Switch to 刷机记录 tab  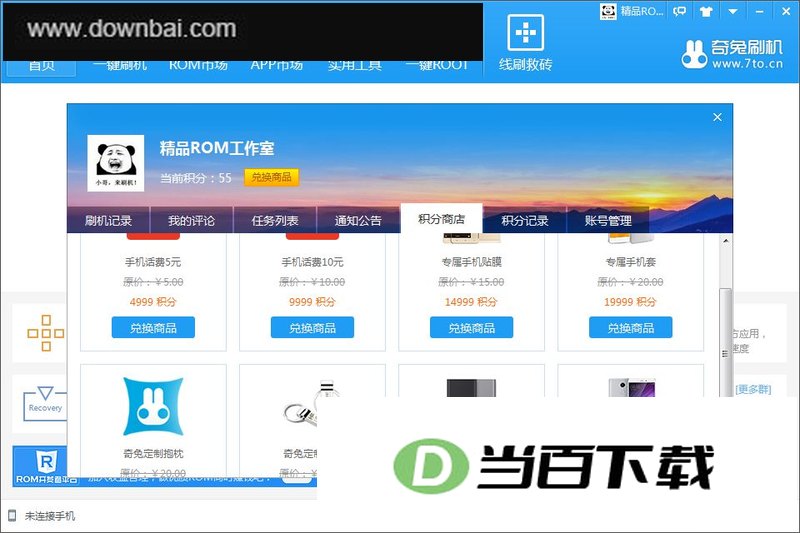click(108, 220)
